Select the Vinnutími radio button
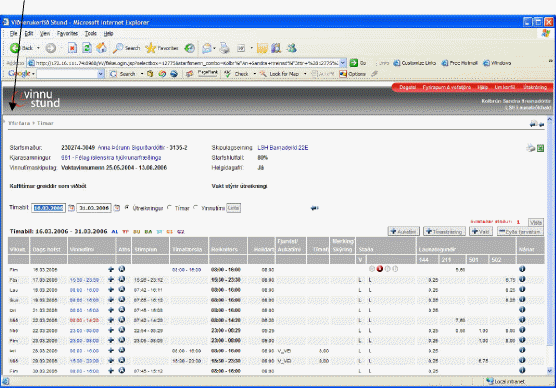 [195, 208]
